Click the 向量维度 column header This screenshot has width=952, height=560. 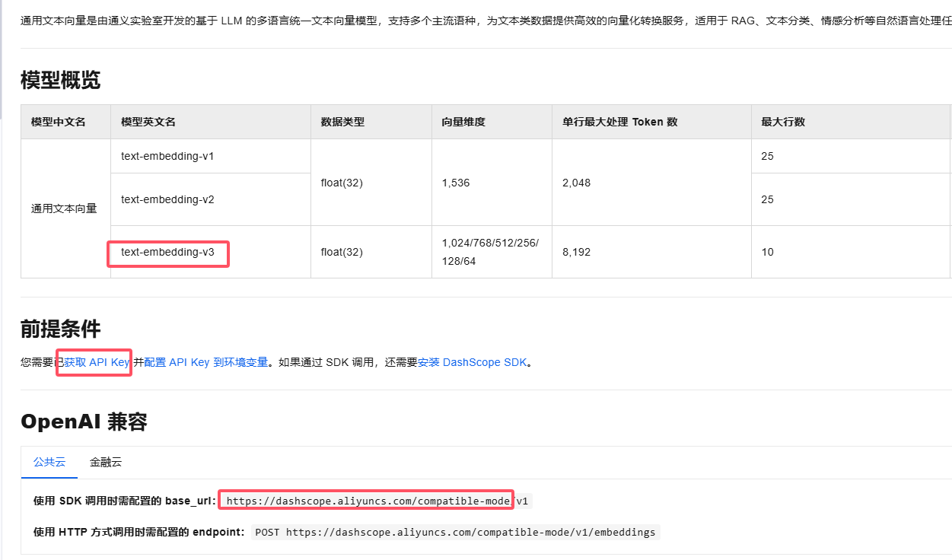(463, 122)
